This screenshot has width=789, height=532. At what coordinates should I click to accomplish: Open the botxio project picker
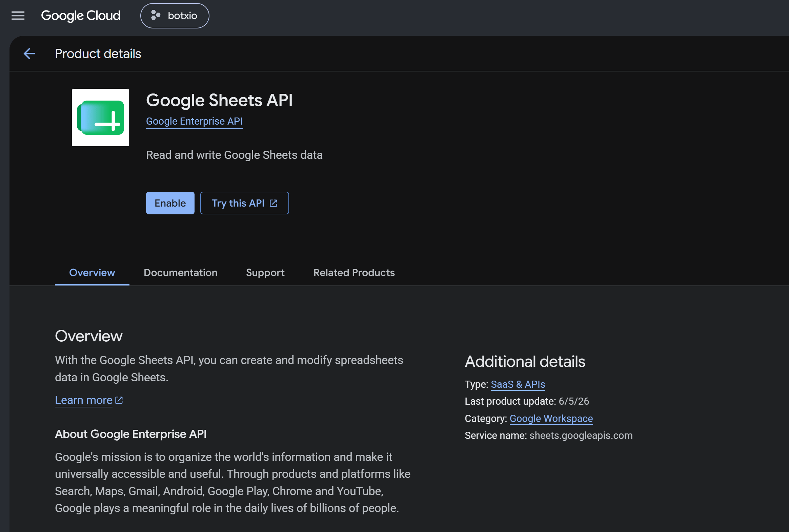tap(175, 16)
